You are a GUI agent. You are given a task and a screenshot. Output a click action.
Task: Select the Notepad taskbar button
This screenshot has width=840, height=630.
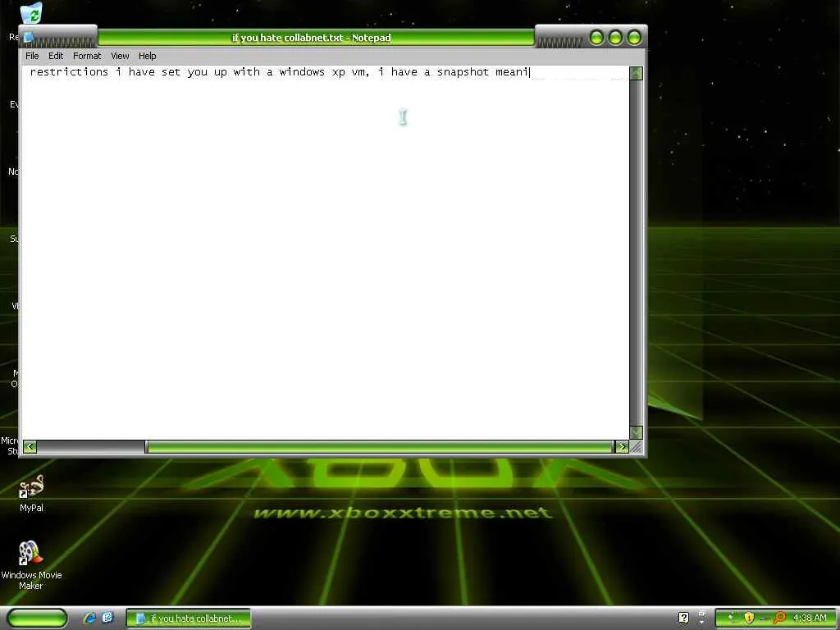pos(188,619)
